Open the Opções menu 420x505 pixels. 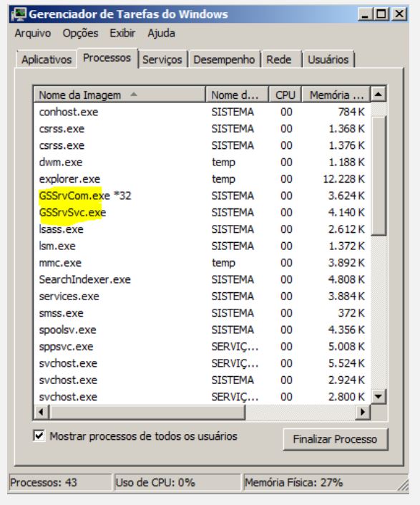(x=80, y=33)
